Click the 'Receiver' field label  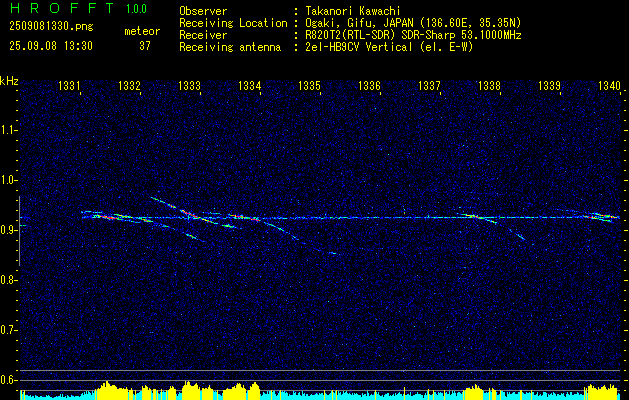click(203, 35)
